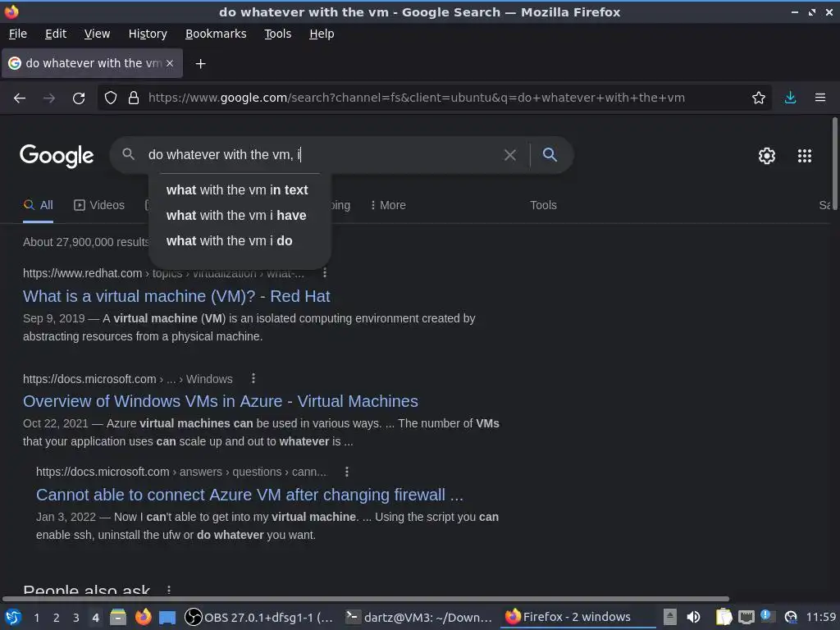
Task: Open the tray icon with the blue exclamation badge
Action: point(768,616)
